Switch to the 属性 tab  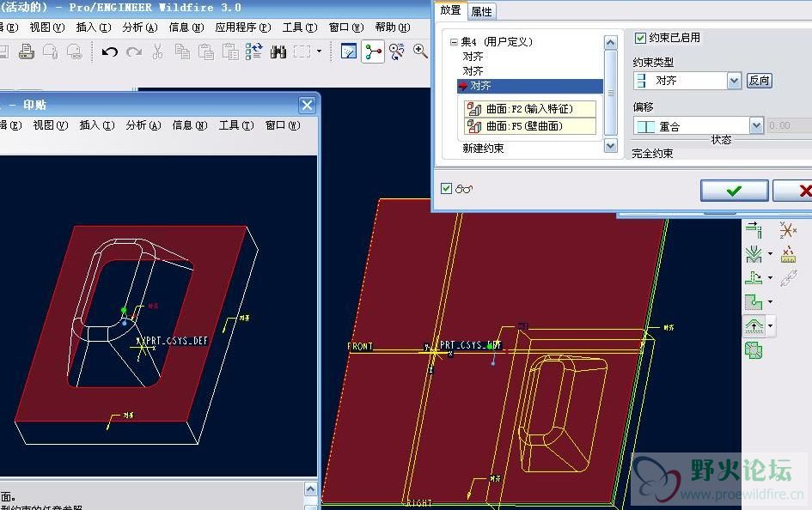point(481,11)
